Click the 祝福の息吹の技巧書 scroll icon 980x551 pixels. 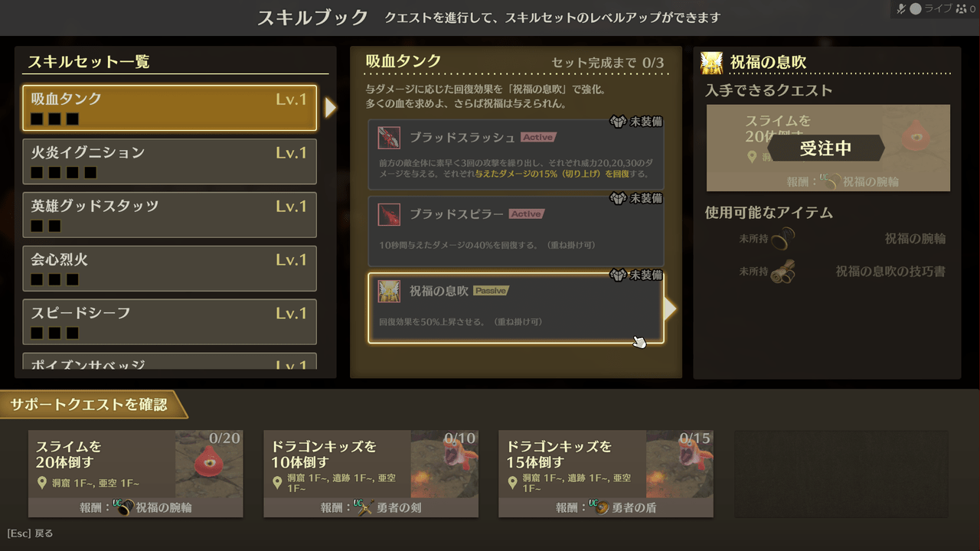pos(782,272)
